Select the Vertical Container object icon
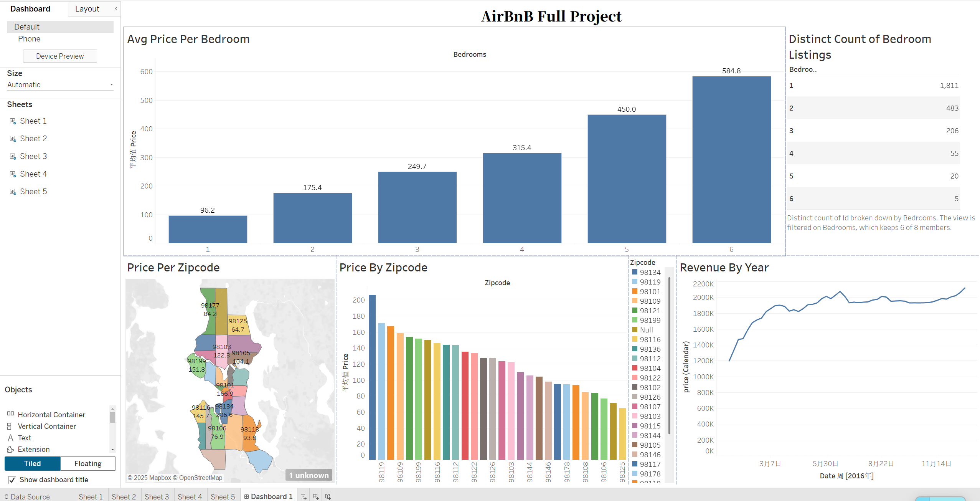The image size is (980, 501). [10, 426]
